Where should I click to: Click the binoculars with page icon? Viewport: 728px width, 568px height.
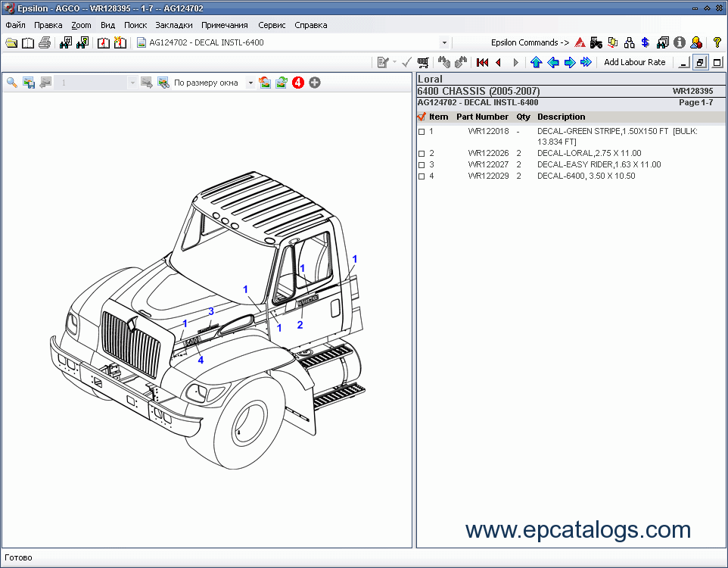[82, 42]
